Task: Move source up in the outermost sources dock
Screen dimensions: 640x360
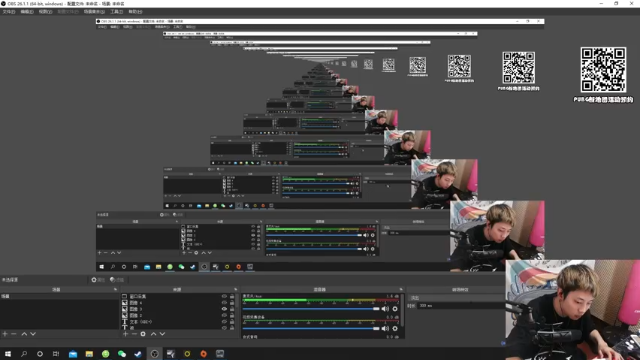Action: point(153,334)
